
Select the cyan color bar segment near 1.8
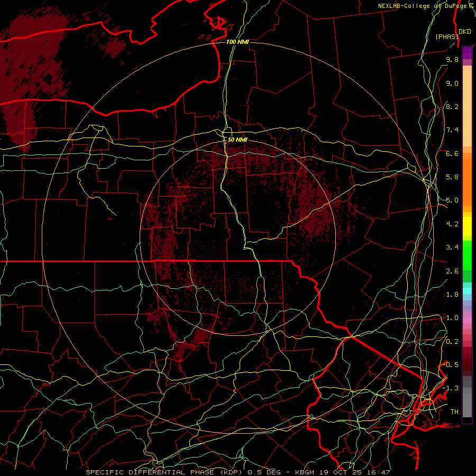(x=467, y=291)
